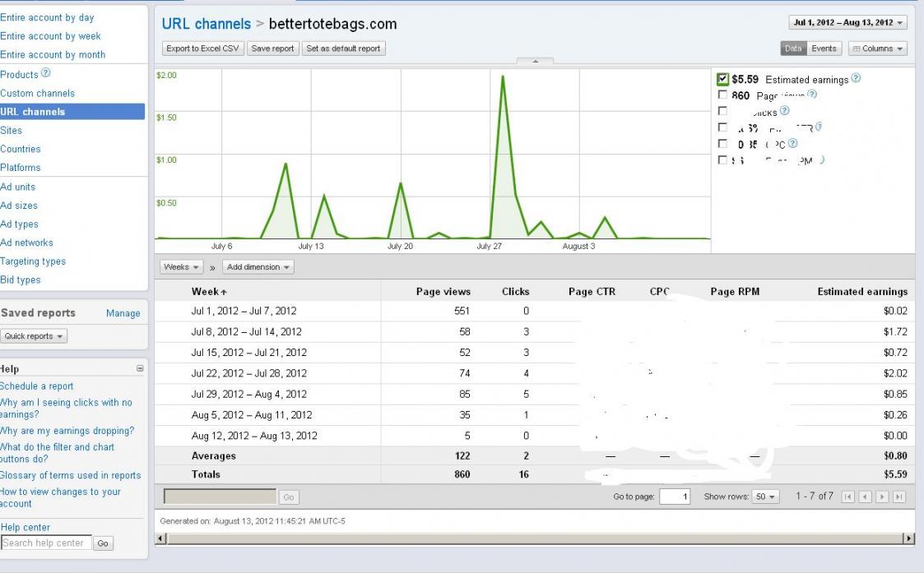Go to next page of results
This screenshot has height=573, width=924.
point(881,497)
